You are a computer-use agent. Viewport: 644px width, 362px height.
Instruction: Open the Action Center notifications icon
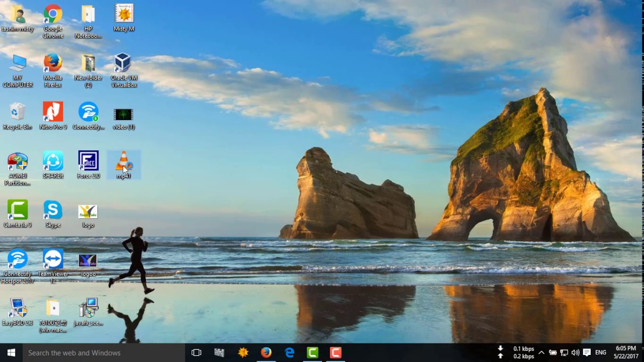(x=587, y=352)
